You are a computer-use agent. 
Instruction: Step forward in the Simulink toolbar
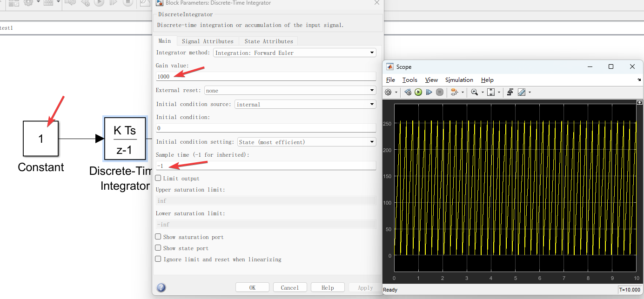tap(114, 3)
